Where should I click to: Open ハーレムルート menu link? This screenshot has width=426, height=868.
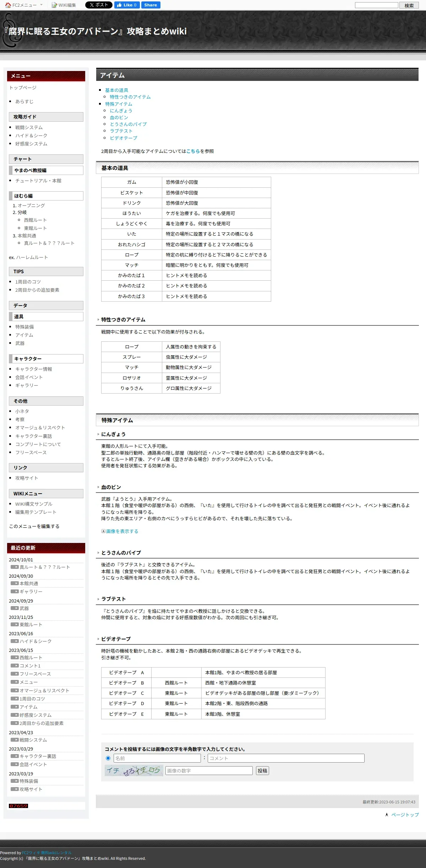coord(32,257)
